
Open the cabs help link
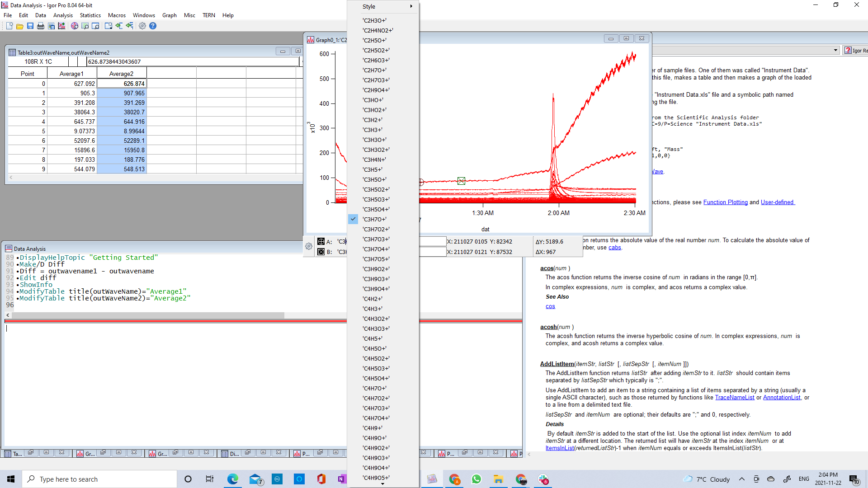pyautogui.click(x=614, y=247)
